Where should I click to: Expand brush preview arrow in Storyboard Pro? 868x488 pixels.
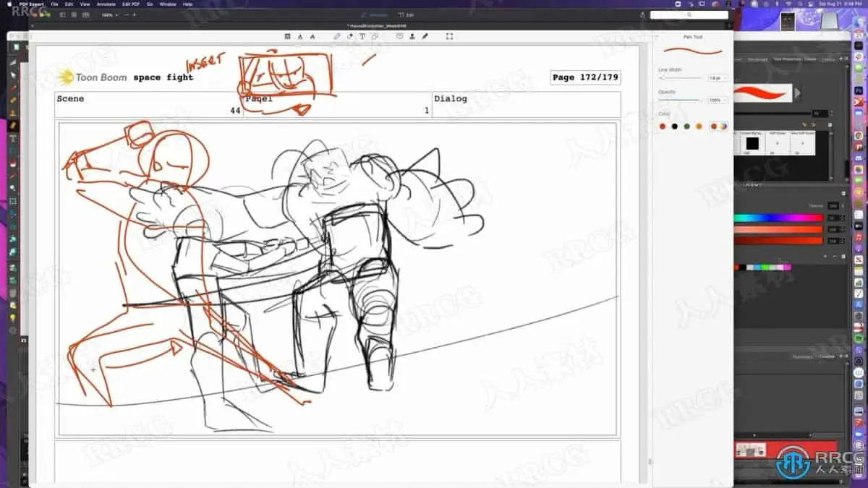[798, 93]
